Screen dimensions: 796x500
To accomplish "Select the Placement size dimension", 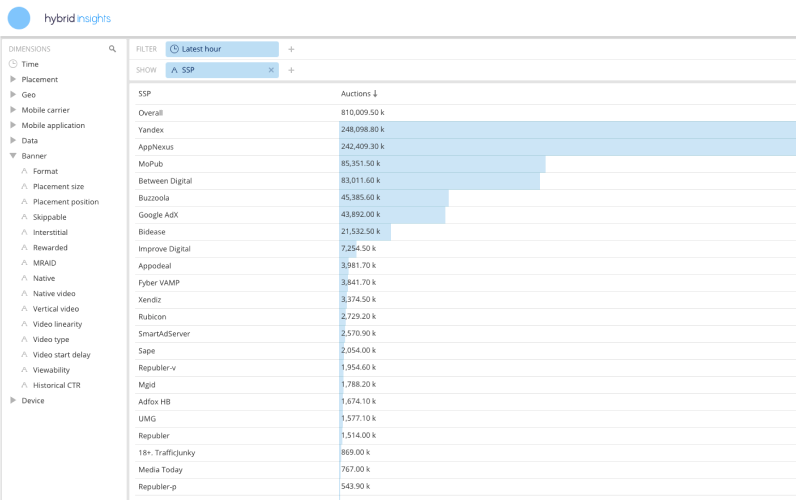I will click(x=58, y=186).
